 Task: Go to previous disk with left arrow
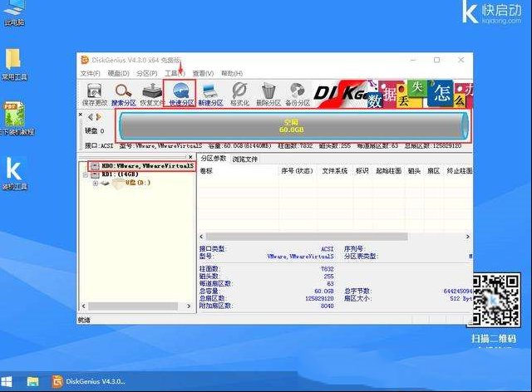[x=91, y=117]
